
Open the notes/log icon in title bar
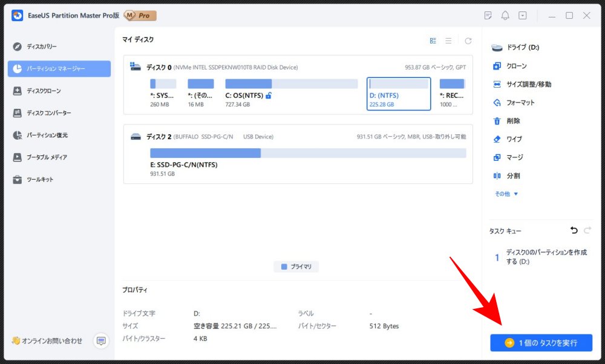(x=488, y=16)
